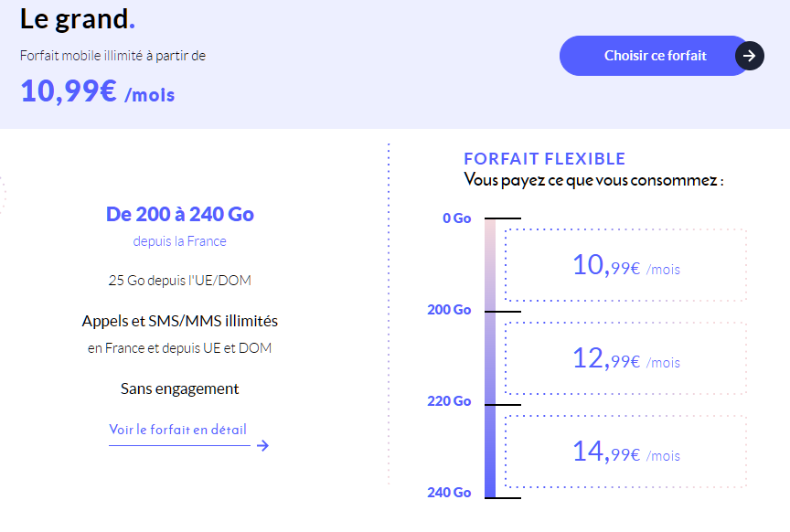Click the Sans engagement label
This screenshot has height=532, width=790.
tap(180, 388)
